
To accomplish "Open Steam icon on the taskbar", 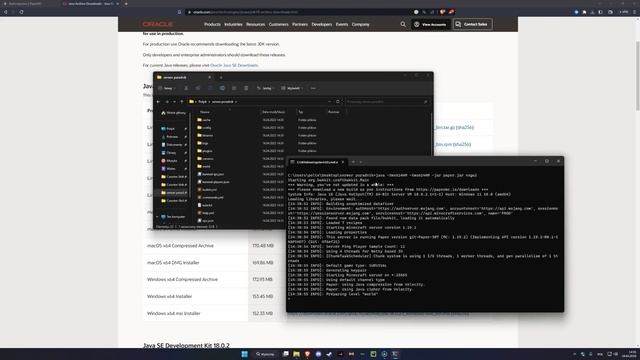I will pos(329,354).
